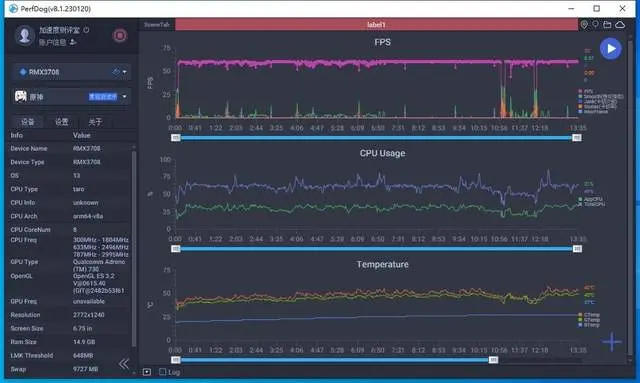Screen dimensions: 640x383
Task: Toggle the InterFrame series in the FPS legend
Action: (x=593, y=111)
